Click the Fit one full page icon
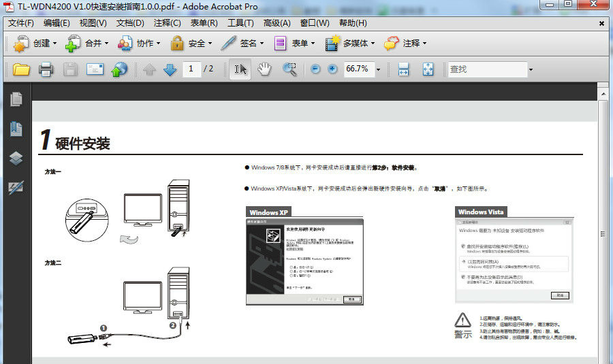The height and width of the screenshot is (364, 613). click(x=428, y=69)
